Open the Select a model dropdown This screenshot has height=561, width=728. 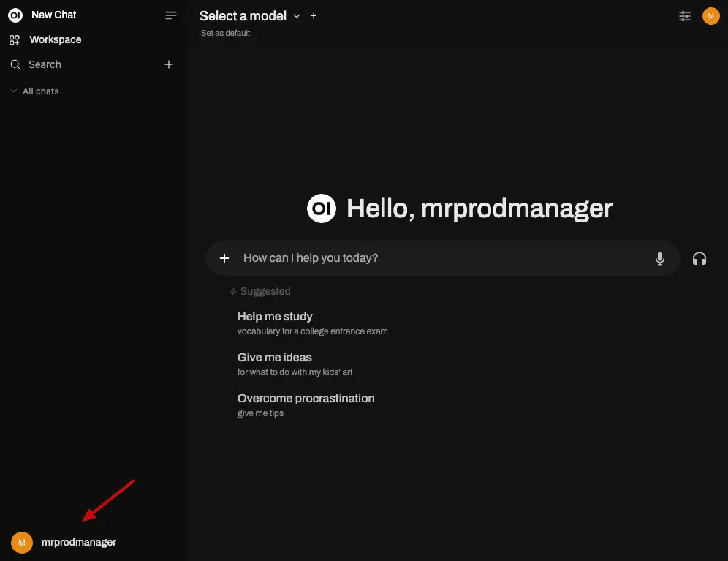click(250, 16)
